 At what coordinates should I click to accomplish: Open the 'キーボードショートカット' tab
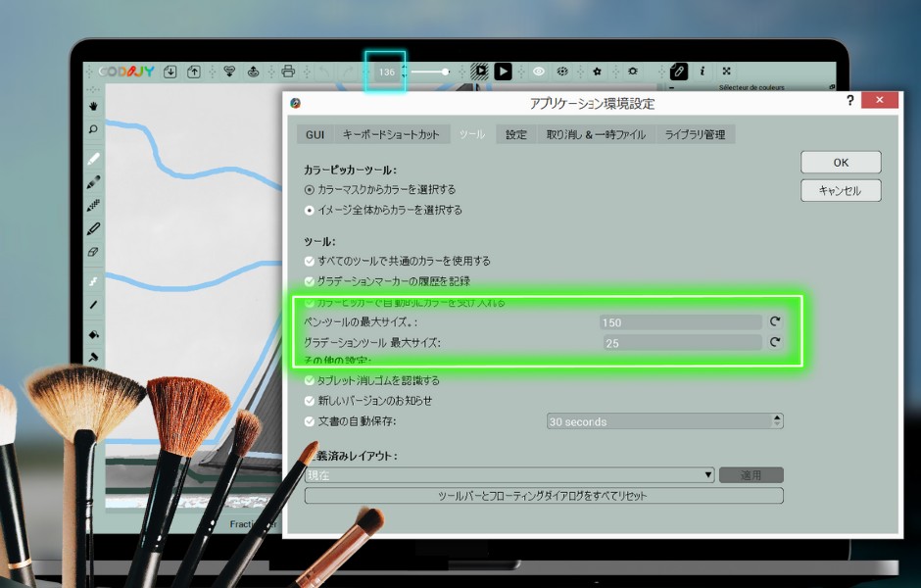coord(391,134)
